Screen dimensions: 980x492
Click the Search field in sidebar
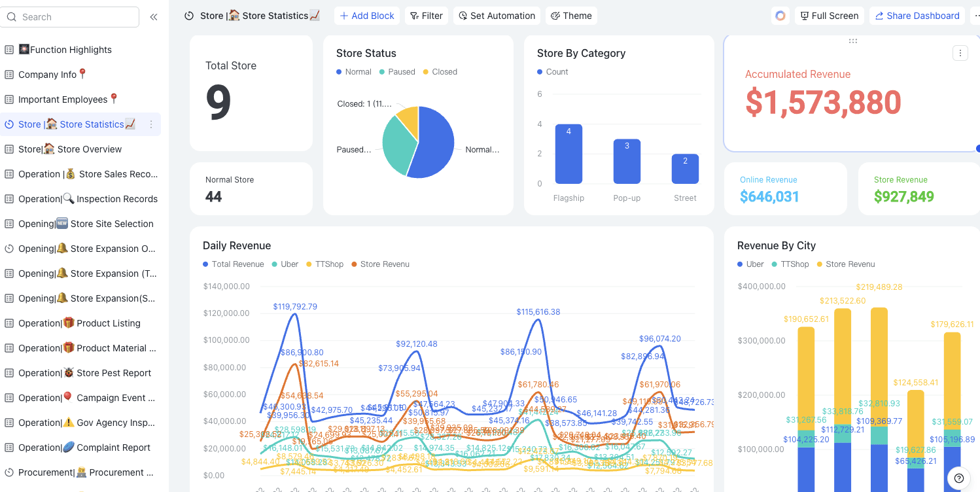point(70,17)
